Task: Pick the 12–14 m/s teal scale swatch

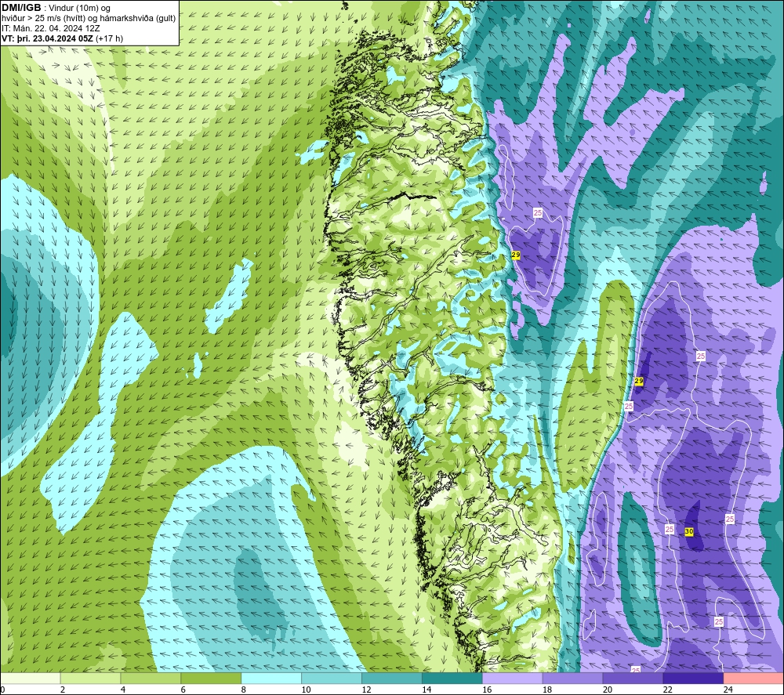Action: point(391,678)
